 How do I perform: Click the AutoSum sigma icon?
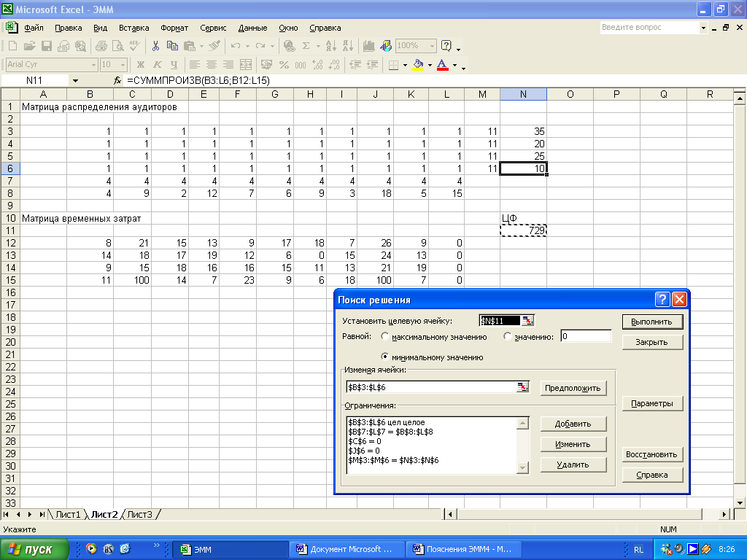(x=306, y=46)
